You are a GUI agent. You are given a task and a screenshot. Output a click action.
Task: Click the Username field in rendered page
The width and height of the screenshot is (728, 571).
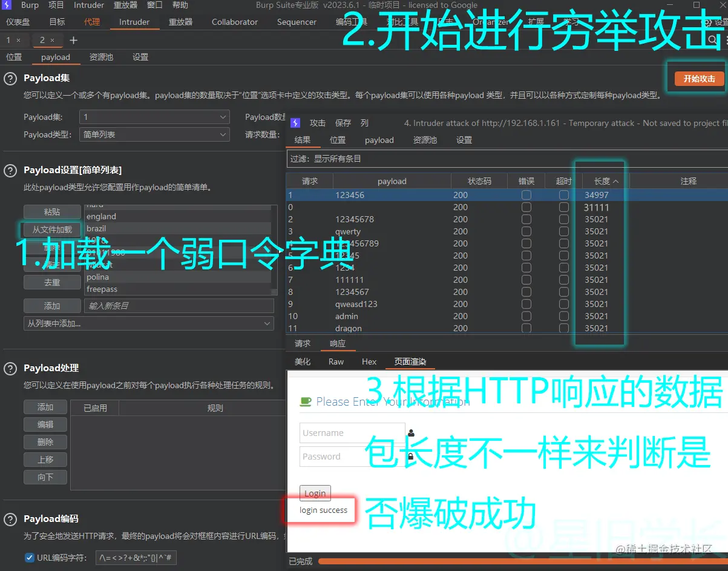pyautogui.click(x=352, y=433)
